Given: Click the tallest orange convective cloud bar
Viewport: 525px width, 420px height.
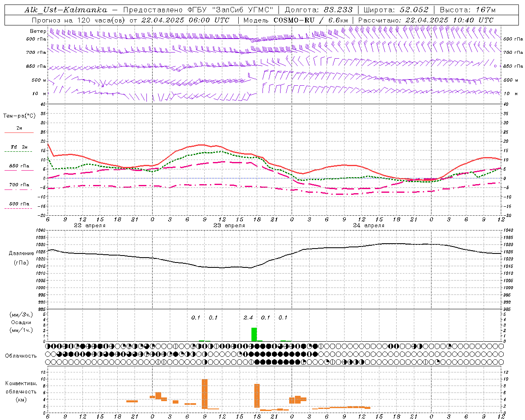Looking at the screenshot, I should pyautogui.click(x=205, y=394).
